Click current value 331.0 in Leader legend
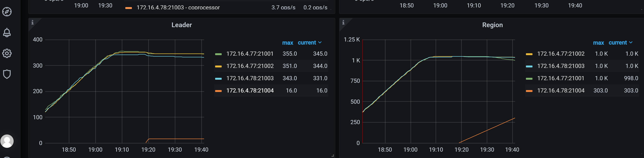The width and height of the screenshot is (644, 158). coord(320,78)
